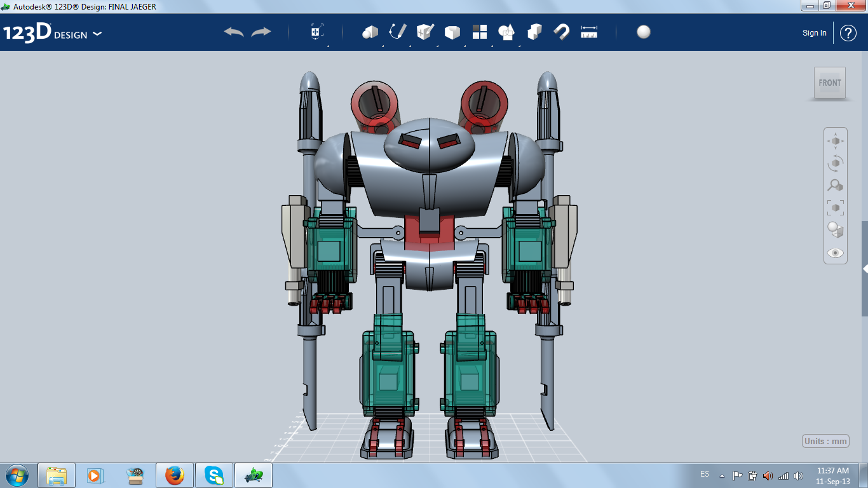868x488 pixels.
Task: Click the Units : mm button
Action: (826, 440)
